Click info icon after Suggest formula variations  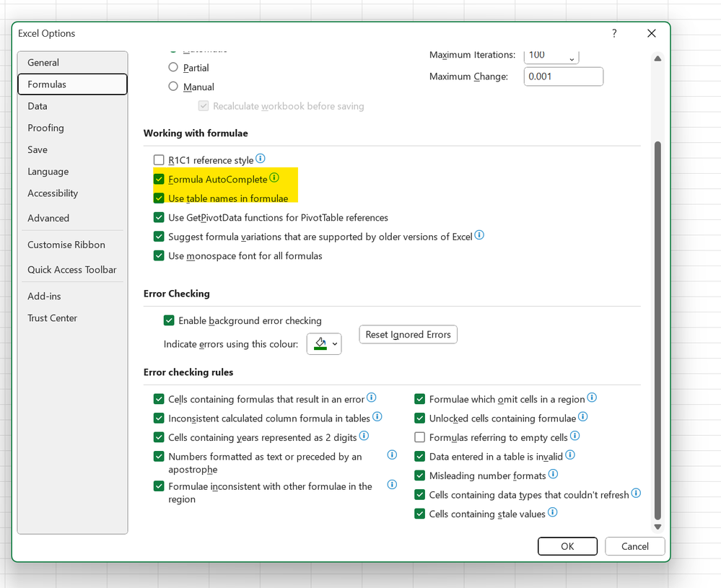pos(479,235)
